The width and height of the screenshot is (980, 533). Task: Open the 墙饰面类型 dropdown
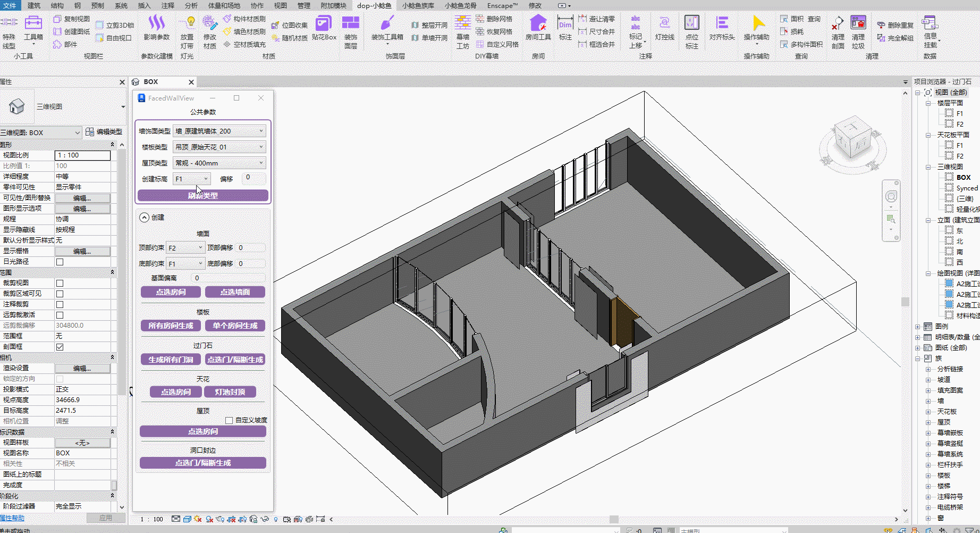[219, 131]
